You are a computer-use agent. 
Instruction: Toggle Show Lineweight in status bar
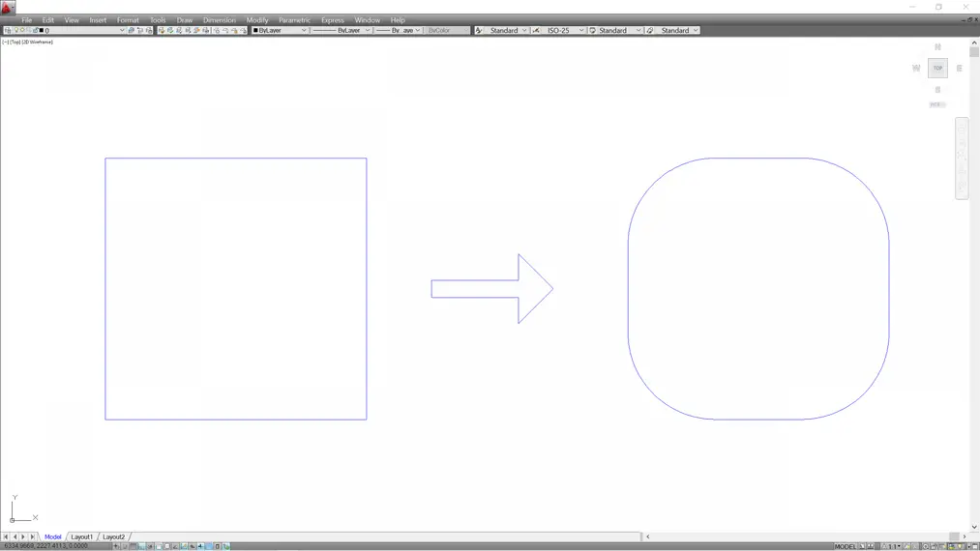(201, 546)
